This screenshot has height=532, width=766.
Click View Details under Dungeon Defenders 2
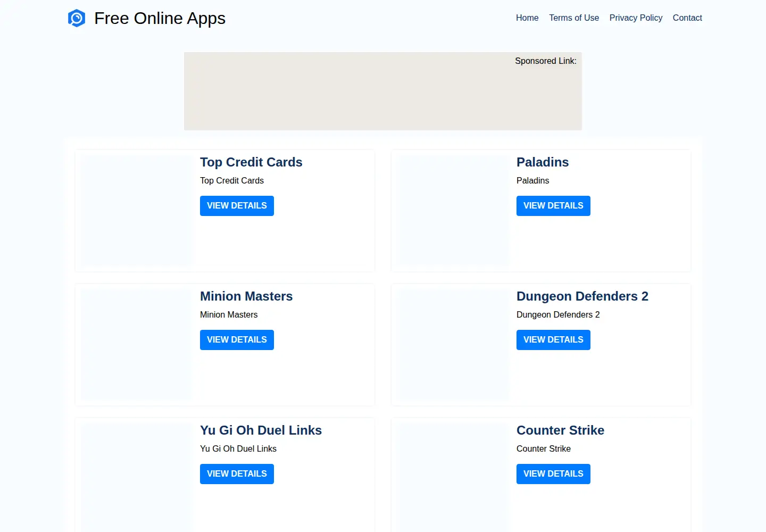click(x=553, y=340)
